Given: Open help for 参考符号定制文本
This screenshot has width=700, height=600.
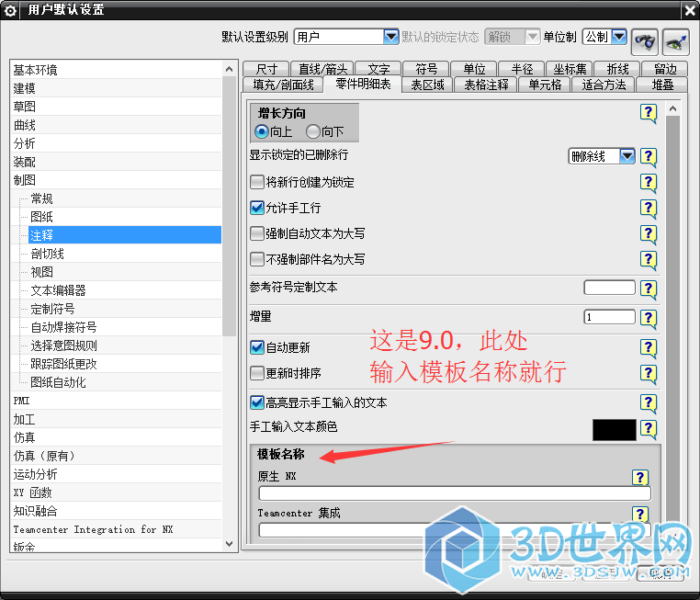Looking at the screenshot, I should coord(649,289).
